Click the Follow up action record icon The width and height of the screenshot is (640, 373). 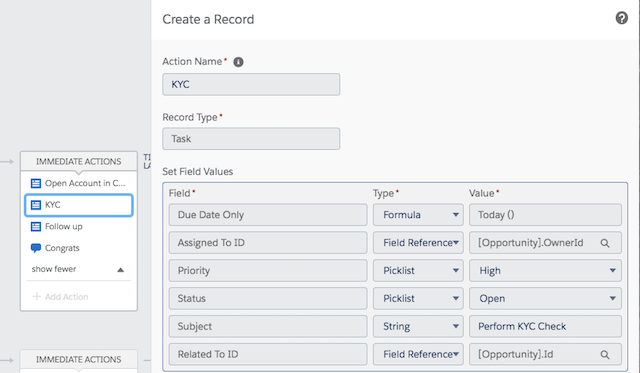pyautogui.click(x=36, y=226)
